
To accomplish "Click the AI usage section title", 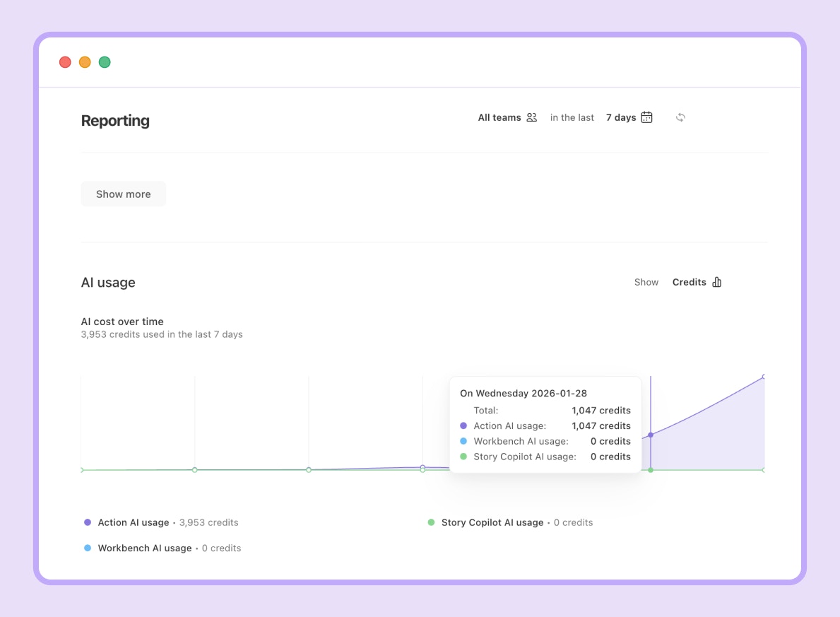I will [108, 282].
